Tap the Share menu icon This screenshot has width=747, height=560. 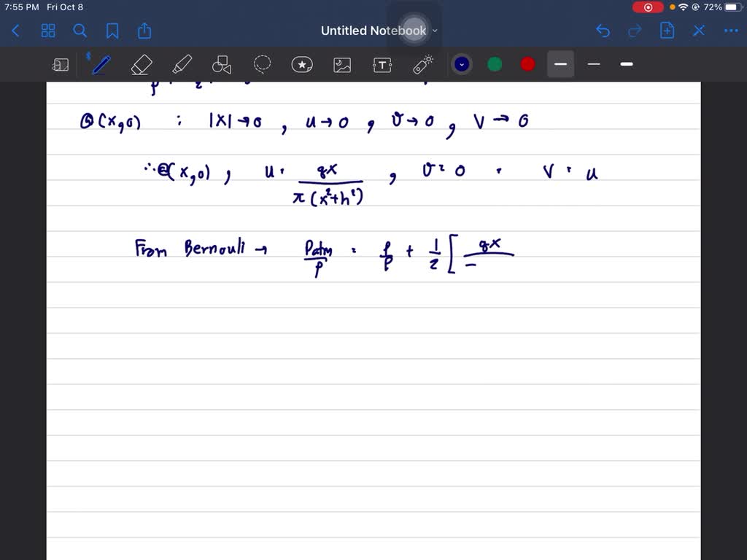click(x=144, y=31)
